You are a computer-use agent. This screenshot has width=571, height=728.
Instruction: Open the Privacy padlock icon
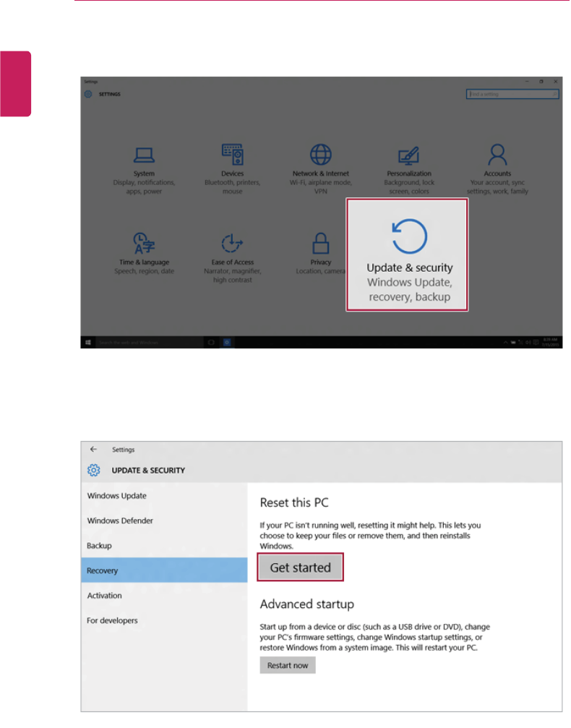pos(321,244)
